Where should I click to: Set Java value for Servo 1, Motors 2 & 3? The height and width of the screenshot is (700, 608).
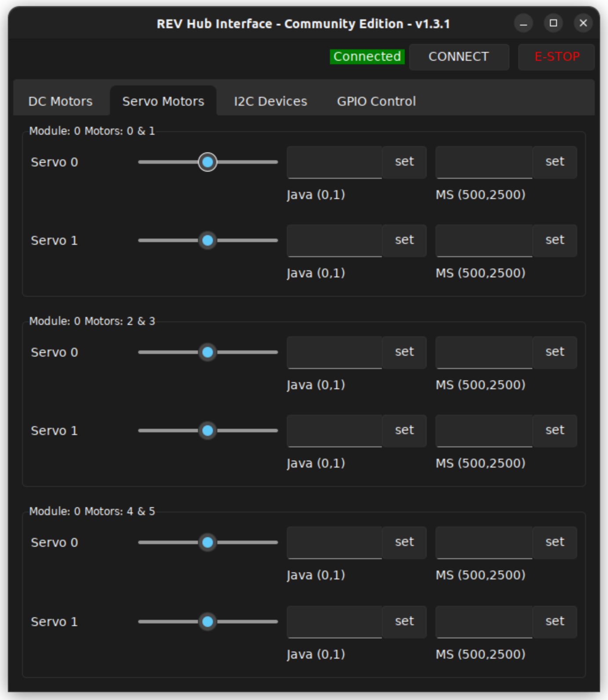404,431
